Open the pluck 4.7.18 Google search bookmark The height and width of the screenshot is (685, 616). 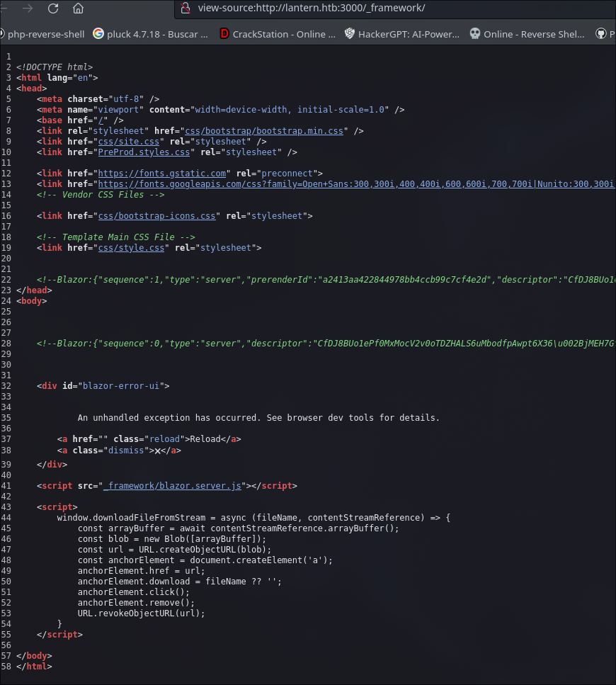(x=151, y=34)
